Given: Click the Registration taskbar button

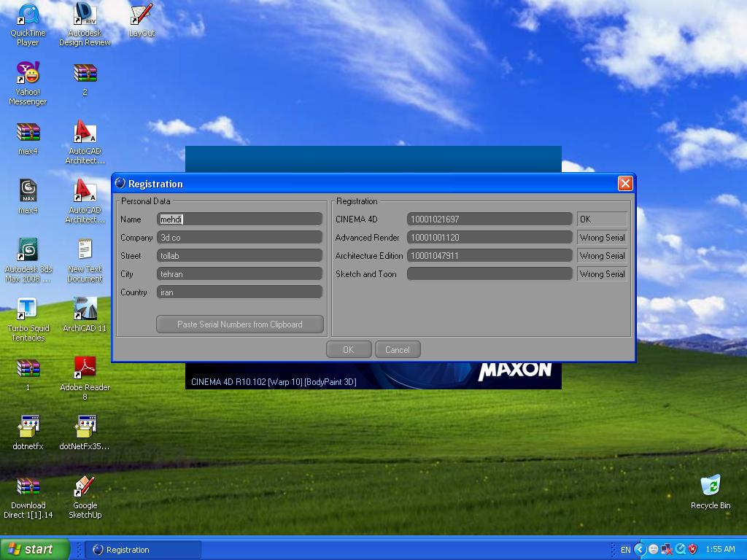Looking at the screenshot, I should [x=143, y=550].
